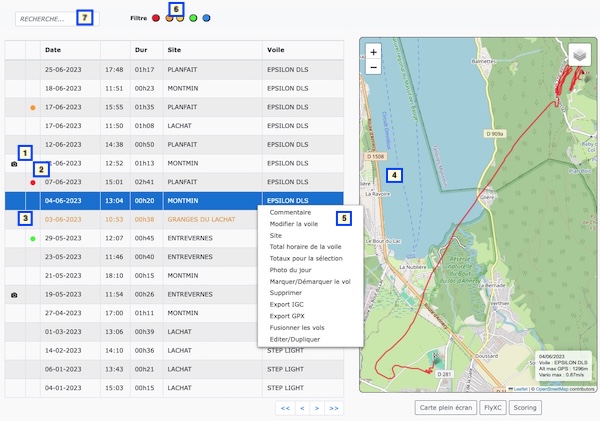
Task: Filter flights by red tag
Action: 156,18
